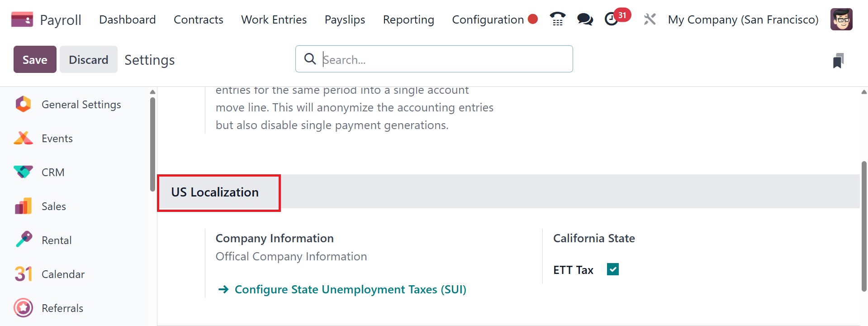868x326 pixels.
Task: Open the user avatar menu
Action: [x=841, y=19]
